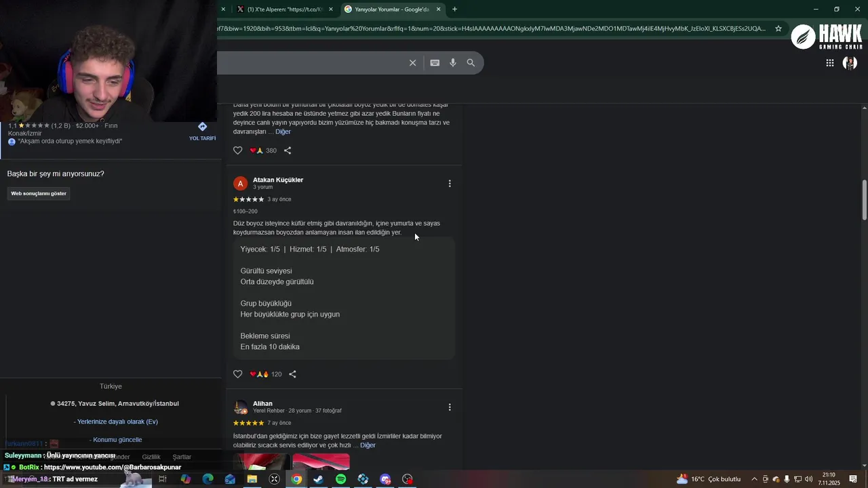868x488 pixels.
Task: Like Atakan Küçükler's review with the heart
Action: (x=237, y=374)
